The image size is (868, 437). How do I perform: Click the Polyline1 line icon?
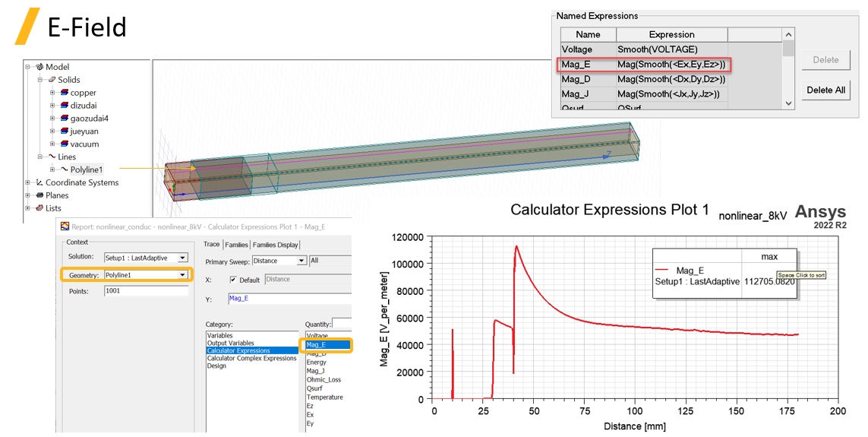click(65, 169)
